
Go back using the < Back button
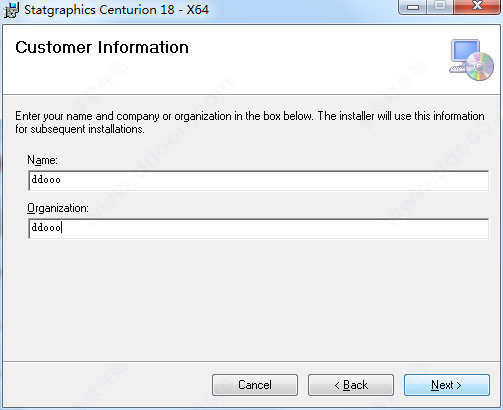tap(351, 385)
